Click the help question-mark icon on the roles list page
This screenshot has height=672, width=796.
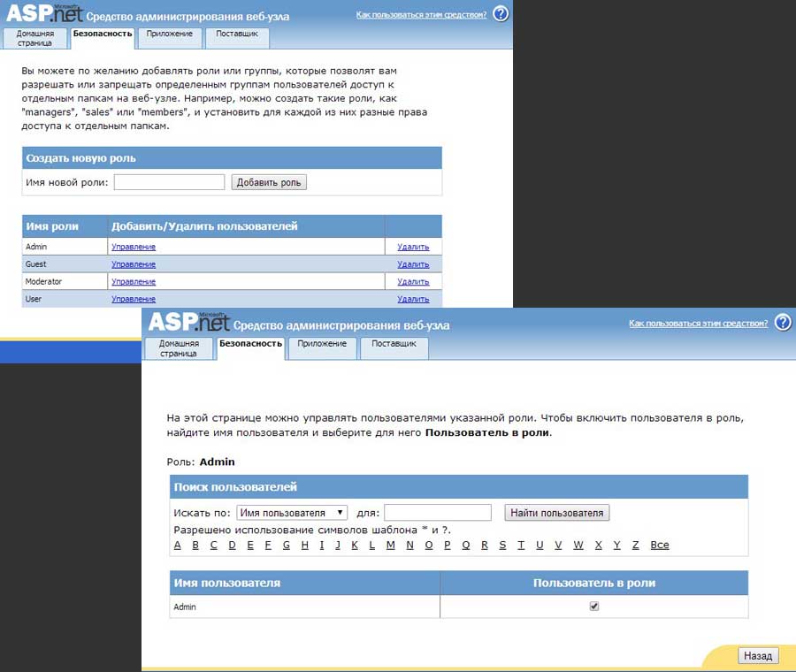[x=501, y=13]
